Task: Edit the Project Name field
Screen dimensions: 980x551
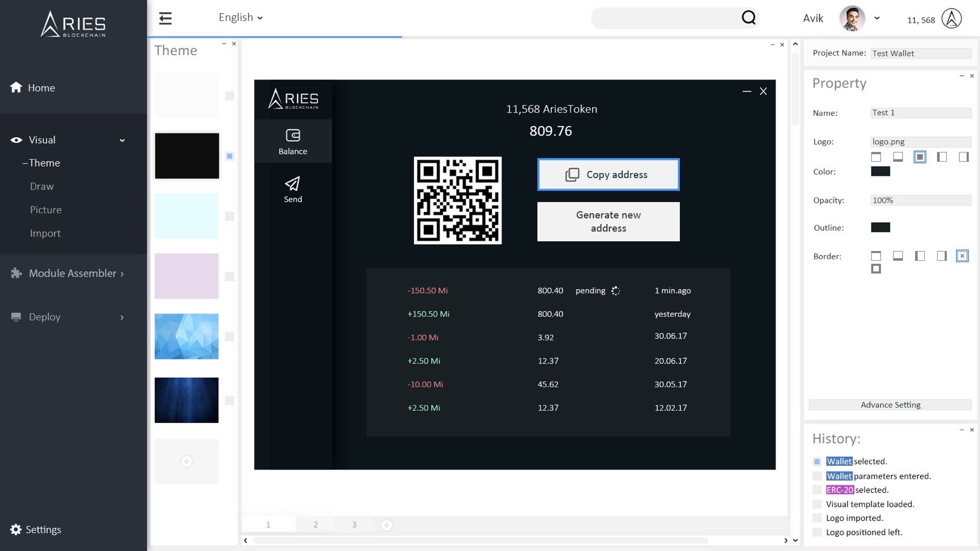Action: pos(921,53)
